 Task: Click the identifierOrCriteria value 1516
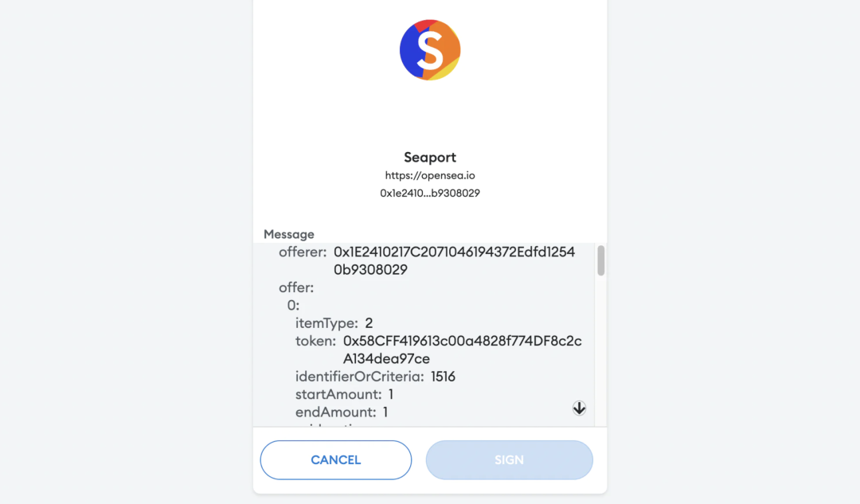coord(444,377)
